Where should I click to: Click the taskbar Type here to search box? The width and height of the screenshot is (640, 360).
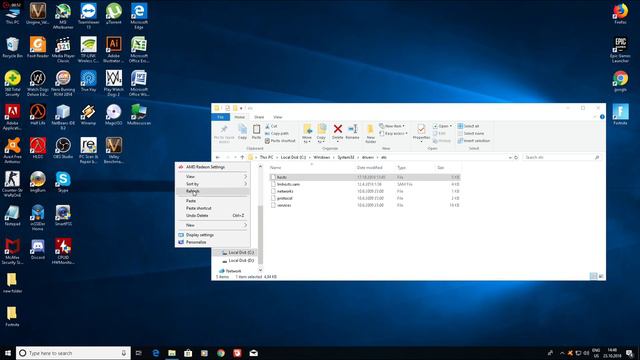[73, 353]
